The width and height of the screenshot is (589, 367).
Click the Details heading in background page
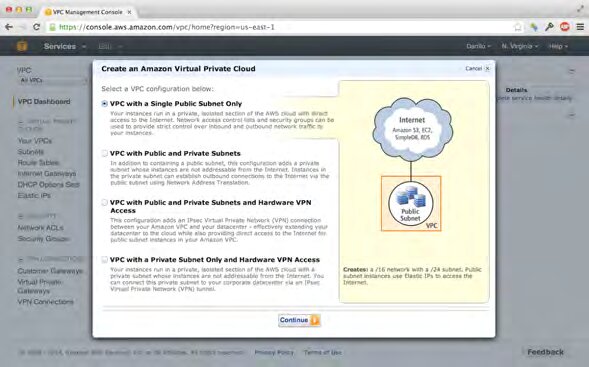[x=516, y=90]
